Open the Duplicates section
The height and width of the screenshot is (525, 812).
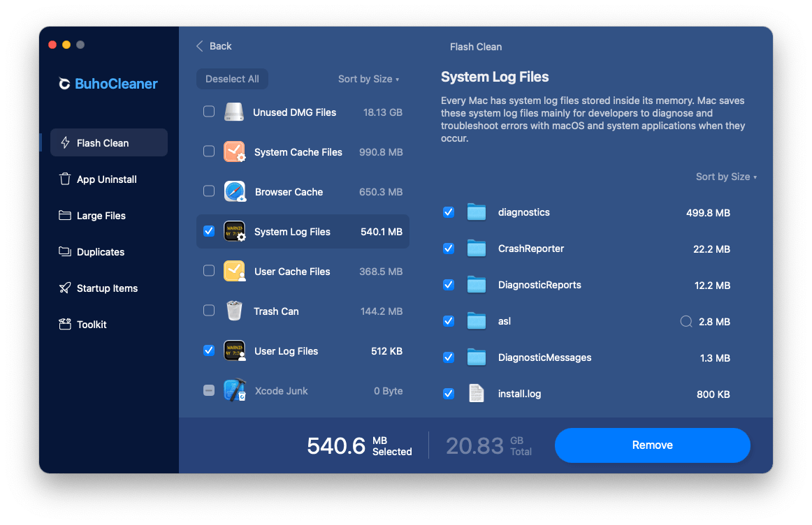tap(109, 251)
